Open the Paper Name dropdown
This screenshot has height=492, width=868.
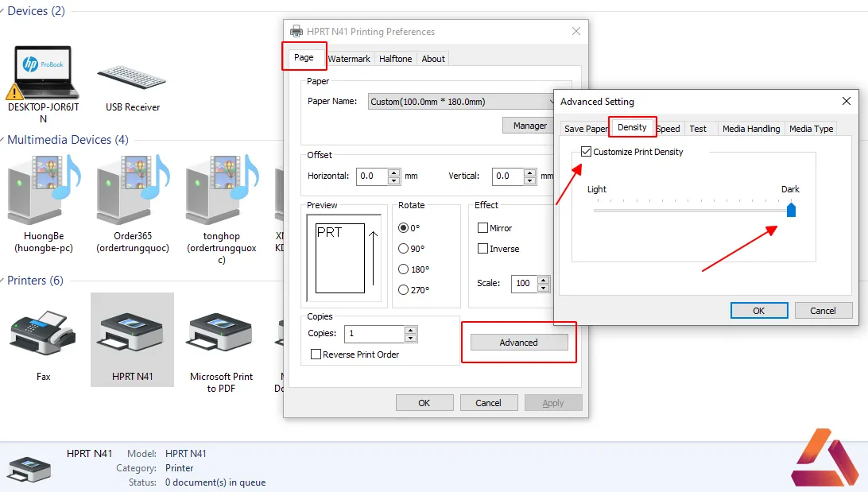click(460, 101)
